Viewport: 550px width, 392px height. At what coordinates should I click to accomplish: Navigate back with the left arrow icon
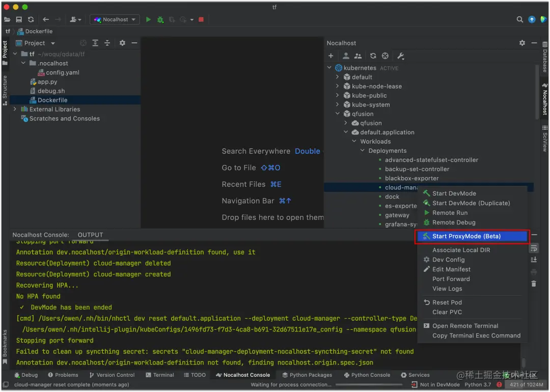(46, 19)
